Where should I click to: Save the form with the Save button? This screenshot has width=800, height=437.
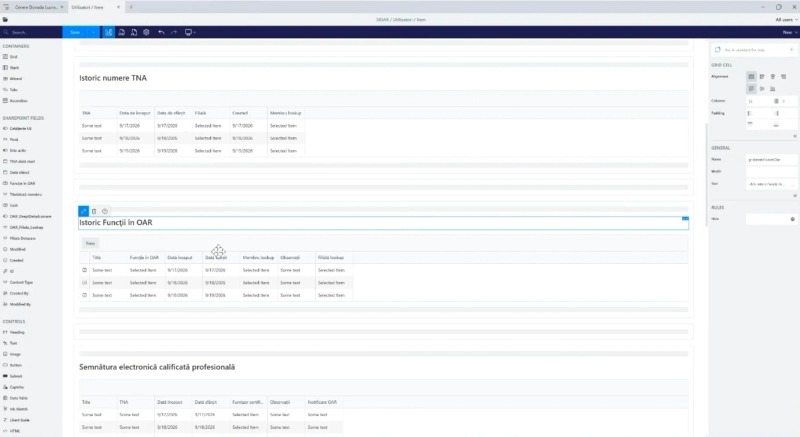tap(75, 32)
